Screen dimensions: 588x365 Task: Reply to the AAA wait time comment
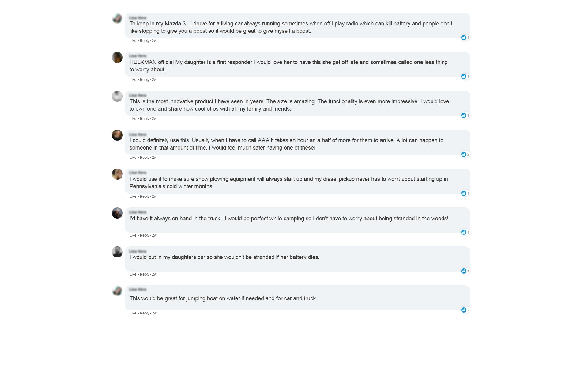click(145, 158)
